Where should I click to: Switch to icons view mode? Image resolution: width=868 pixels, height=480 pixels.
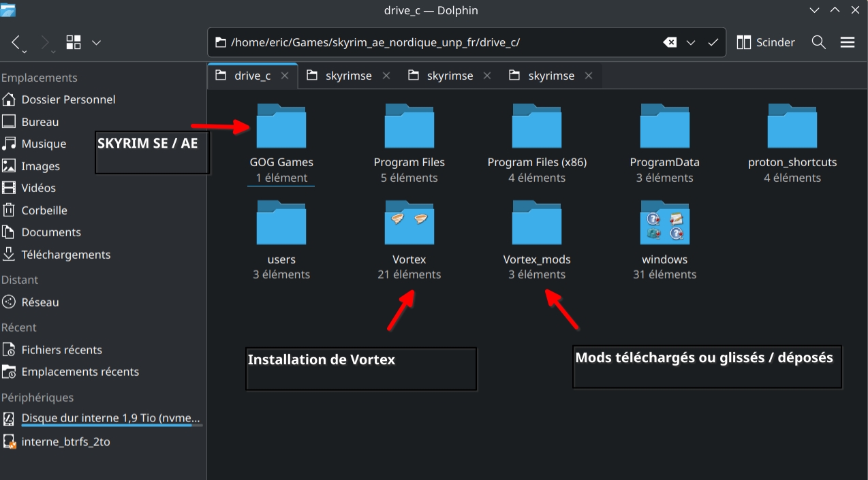[x=74, y=42]
